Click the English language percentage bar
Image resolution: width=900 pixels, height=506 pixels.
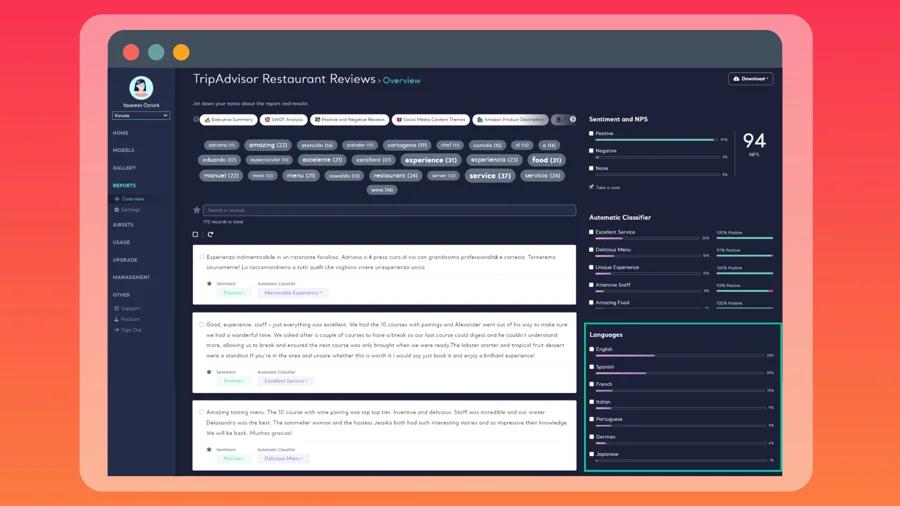coord(680,356)
